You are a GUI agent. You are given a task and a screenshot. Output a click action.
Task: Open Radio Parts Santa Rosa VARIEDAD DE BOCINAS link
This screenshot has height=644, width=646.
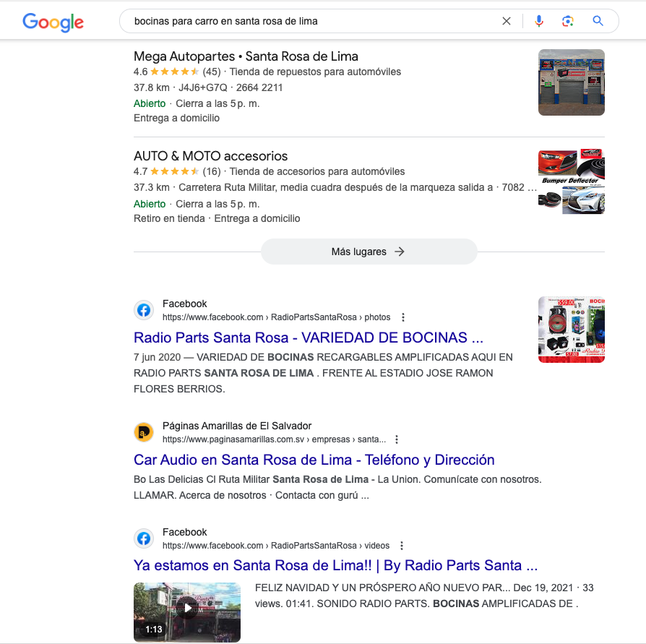coord(308,338)
